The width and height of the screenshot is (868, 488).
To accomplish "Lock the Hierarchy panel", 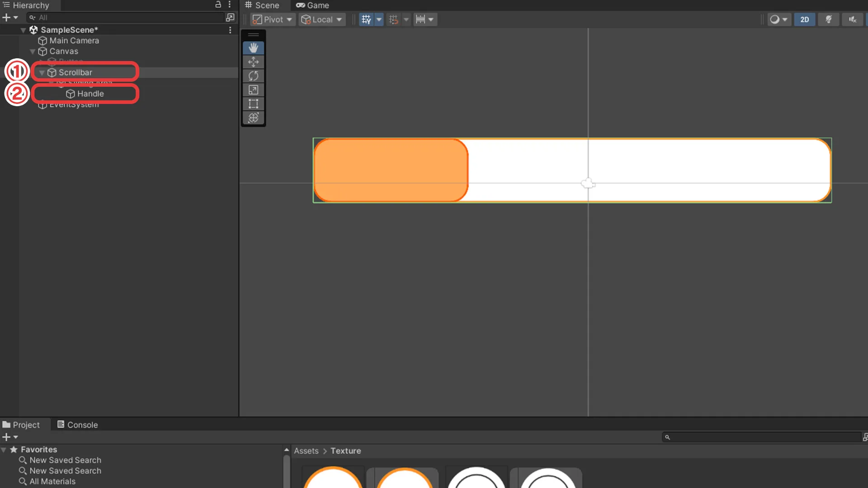I will pyautogui.click(x=218, y=5).
